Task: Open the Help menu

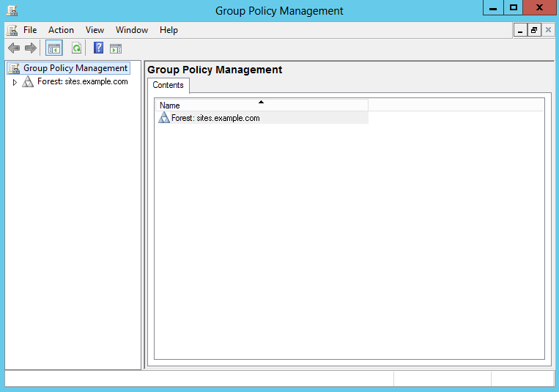Action: pyautogui.click(x=169, y=30)
